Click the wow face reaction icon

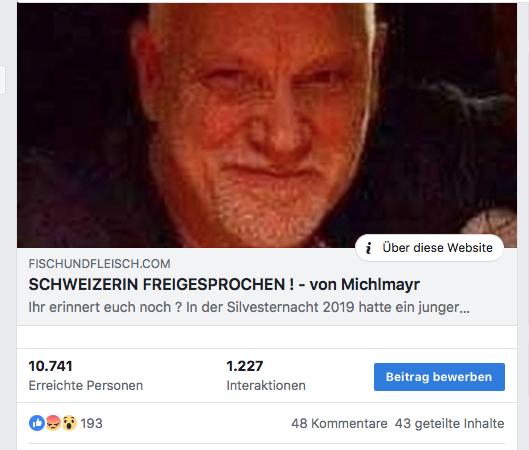click(69, 423)
